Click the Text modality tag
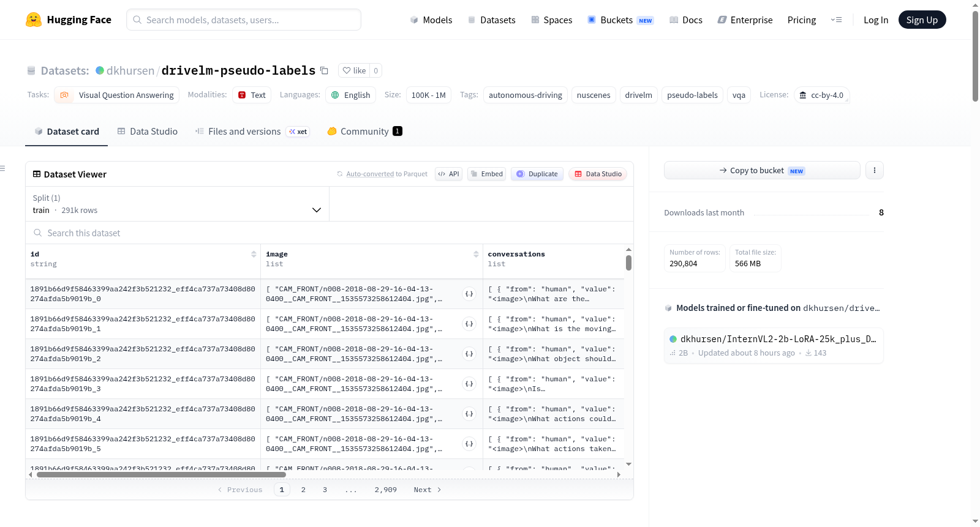The width and height of the screenshot is (980, 527). click(252, 95)
